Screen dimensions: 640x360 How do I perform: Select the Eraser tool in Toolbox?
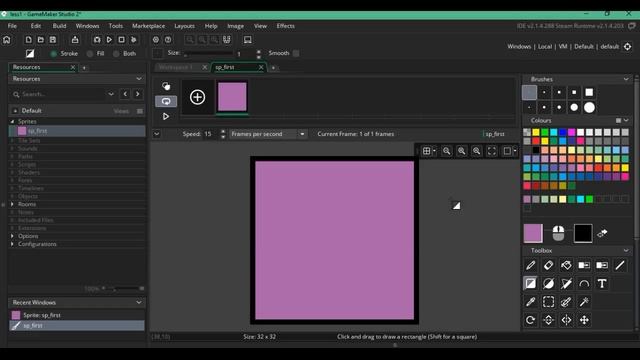click(548, 265)
